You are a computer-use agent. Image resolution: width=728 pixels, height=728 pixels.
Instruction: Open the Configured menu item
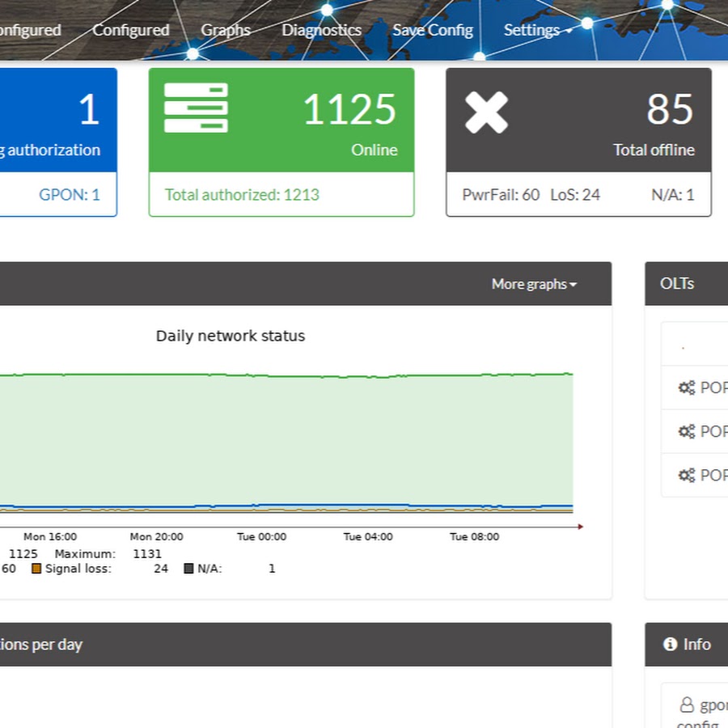coord(131,30)
